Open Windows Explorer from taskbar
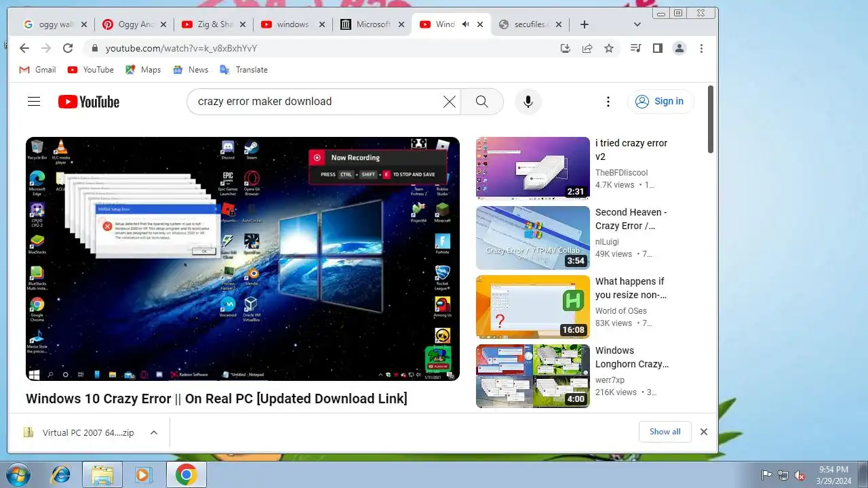868x488 pixels. click(102, 474)
